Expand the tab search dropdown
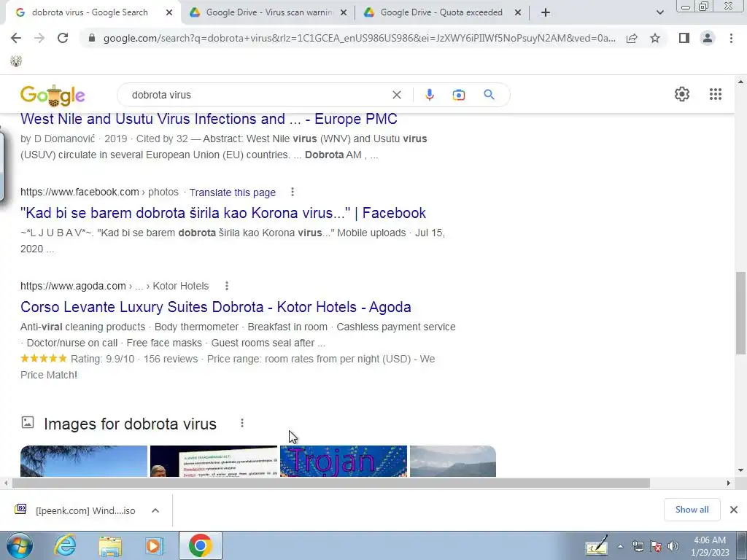Viewport: 747px width, 560px height. [x=659, y=13]
